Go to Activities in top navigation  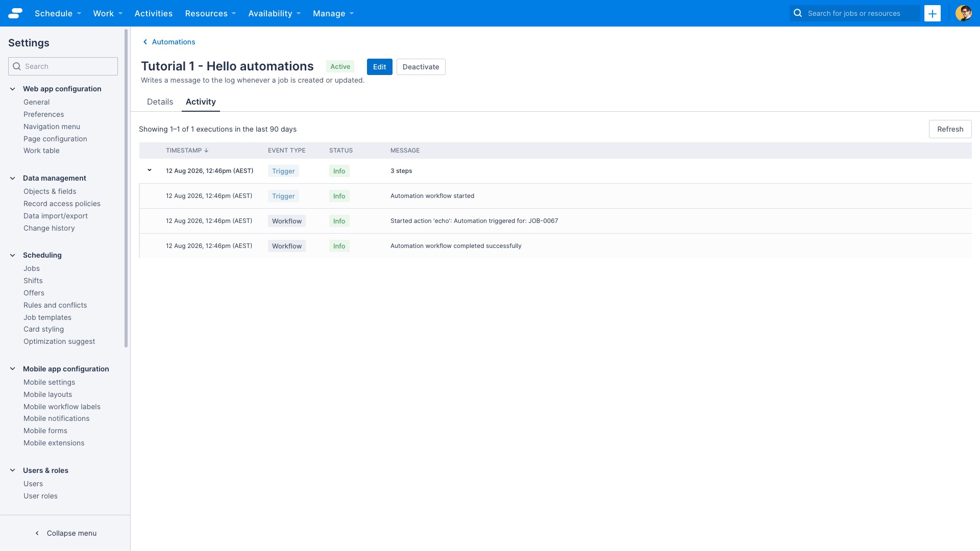point(154,13)
